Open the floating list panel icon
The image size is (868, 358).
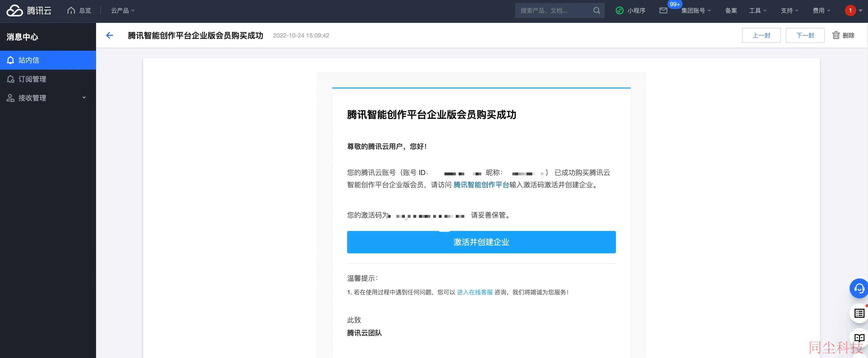859,313
